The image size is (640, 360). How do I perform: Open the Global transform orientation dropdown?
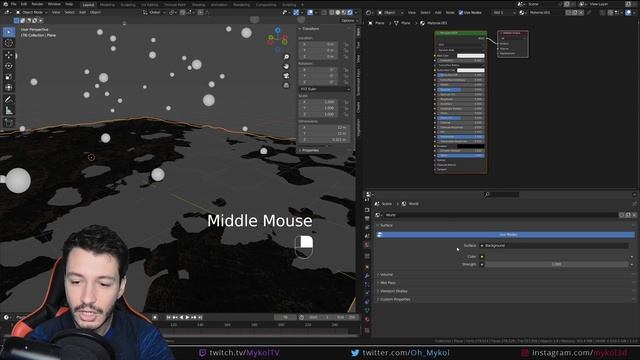(x=154, y=13)
